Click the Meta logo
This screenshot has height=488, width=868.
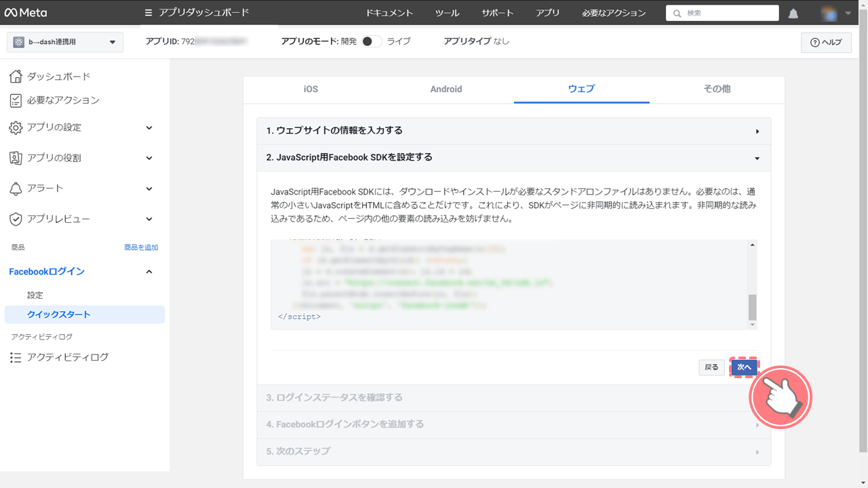26,12
